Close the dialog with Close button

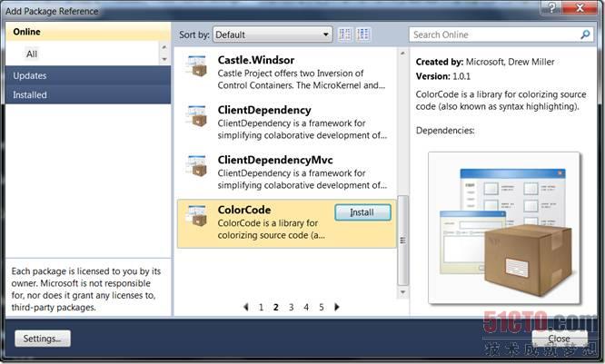point(560,339)
